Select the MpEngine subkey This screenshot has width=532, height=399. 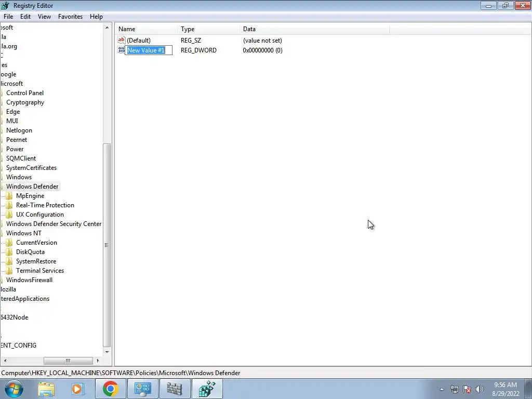coord(30,196)
